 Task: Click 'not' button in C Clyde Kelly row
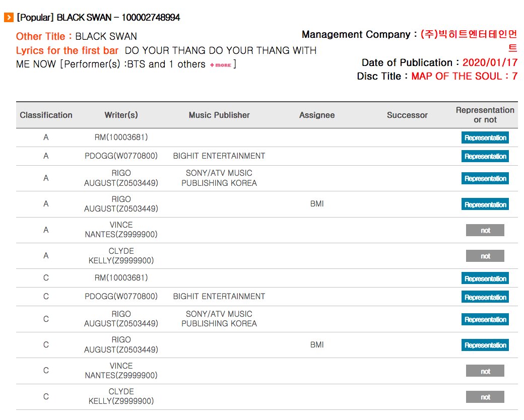(x=485, y=397)
